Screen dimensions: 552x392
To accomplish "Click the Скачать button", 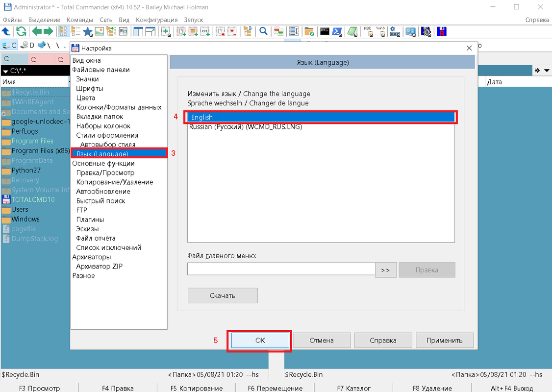I will [x=223, y=295].
